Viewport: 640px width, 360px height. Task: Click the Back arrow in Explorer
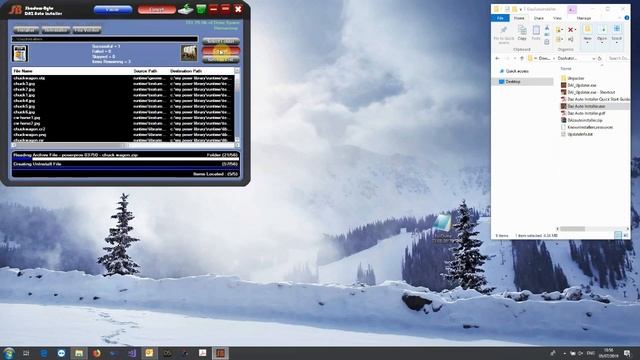pos(497,58)
